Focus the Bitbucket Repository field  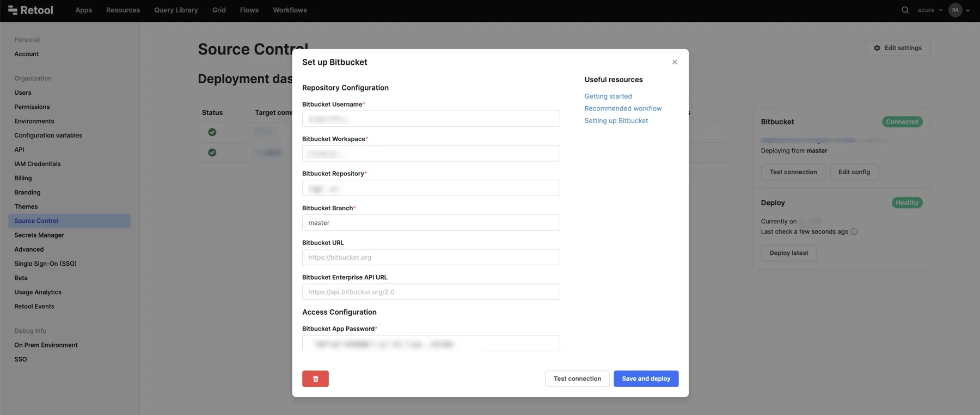(x=431, y=188)
